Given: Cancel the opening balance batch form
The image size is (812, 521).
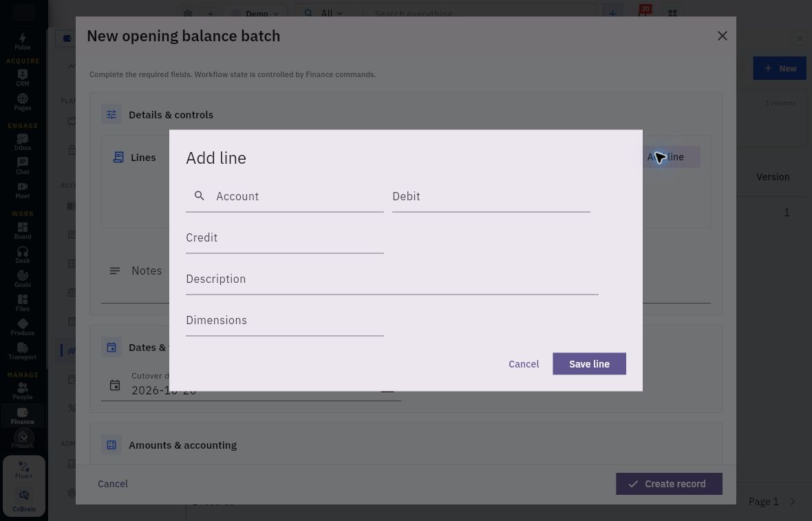Looking at the screenshot, I should pos(112,484).
